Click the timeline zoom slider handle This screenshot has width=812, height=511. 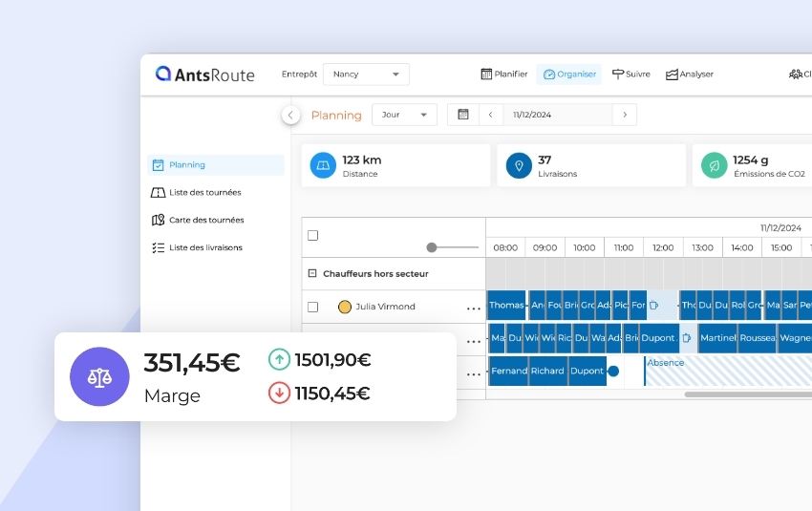(x=432, y=247)
